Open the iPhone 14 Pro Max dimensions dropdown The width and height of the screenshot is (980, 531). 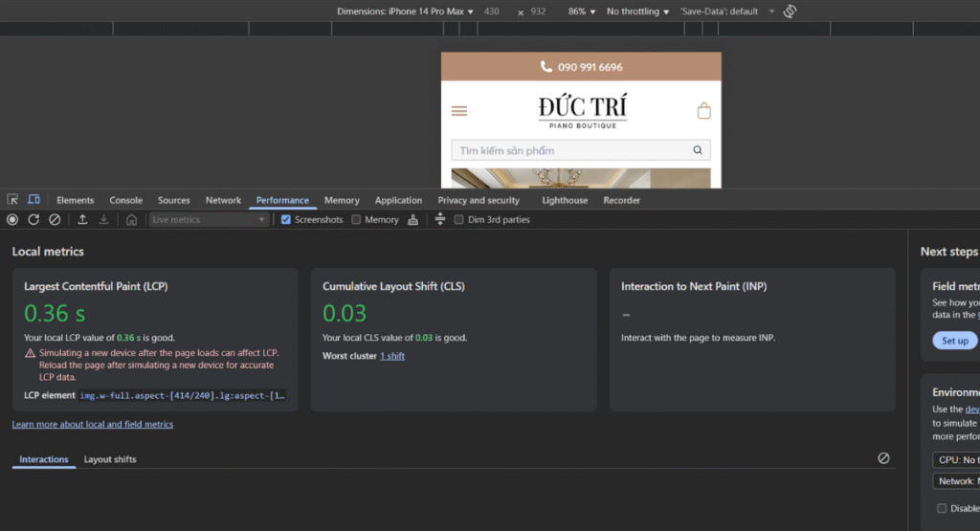405,11
